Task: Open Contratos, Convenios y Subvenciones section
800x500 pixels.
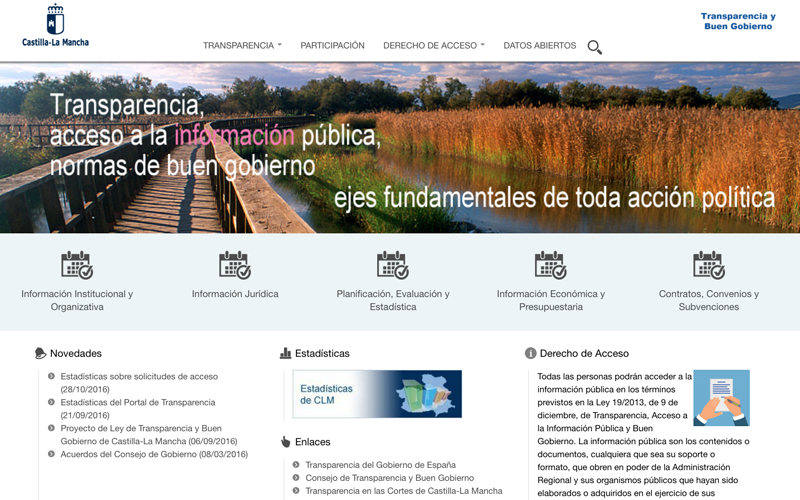Action: click(709, 300)
